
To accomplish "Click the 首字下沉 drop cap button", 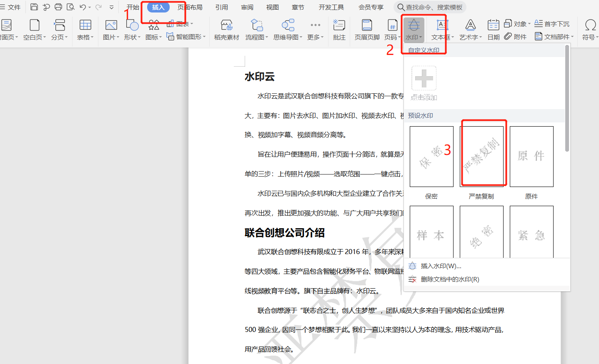I will [552, 24].
